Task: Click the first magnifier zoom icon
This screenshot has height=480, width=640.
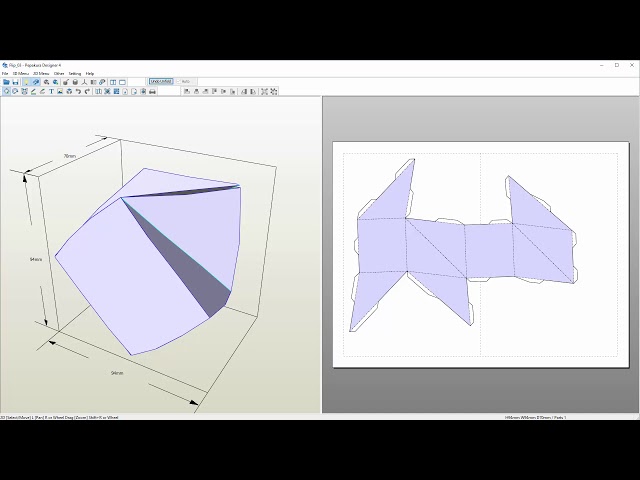Action: pyautogui.click(x=47, y=82)
